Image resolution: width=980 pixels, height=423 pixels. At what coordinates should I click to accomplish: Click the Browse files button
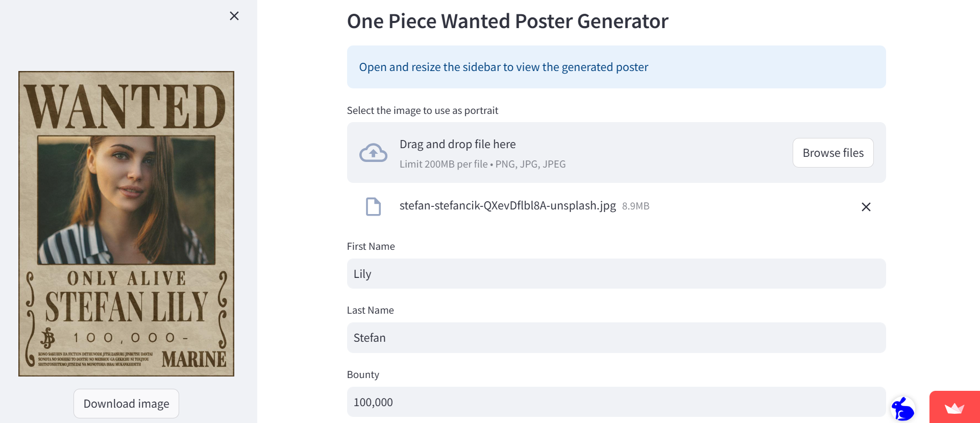pyautogui.click(x=832, y=153)
